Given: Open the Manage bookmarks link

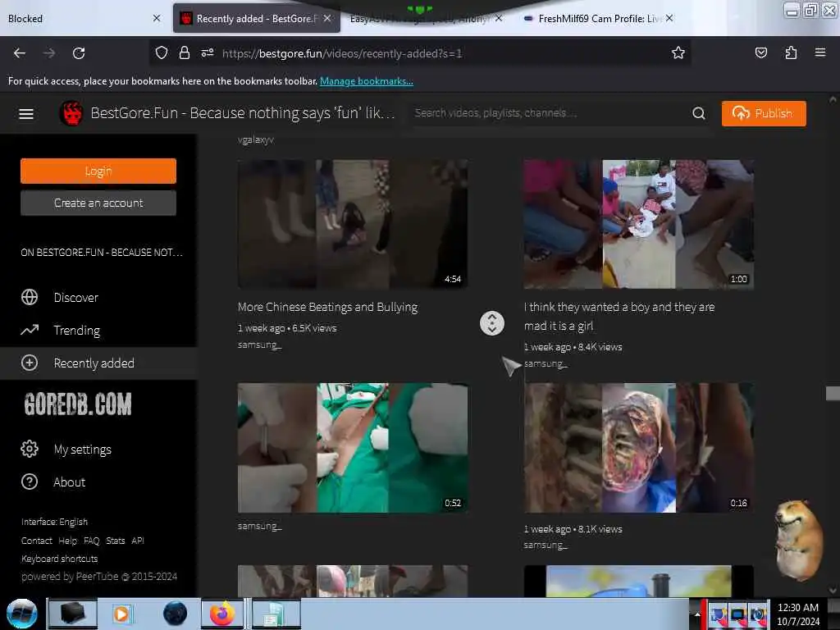Looking at the screenshot, I should click(367, 81).
